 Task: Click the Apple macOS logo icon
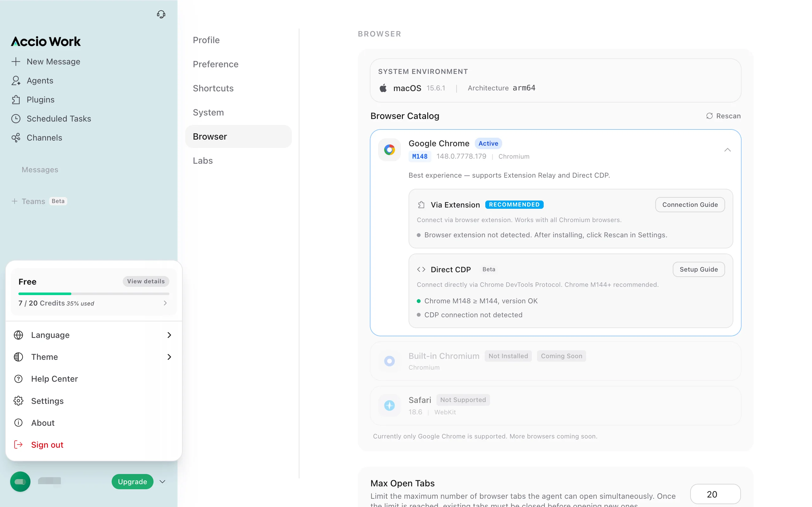pyautogui.click(x=383, y=88)
